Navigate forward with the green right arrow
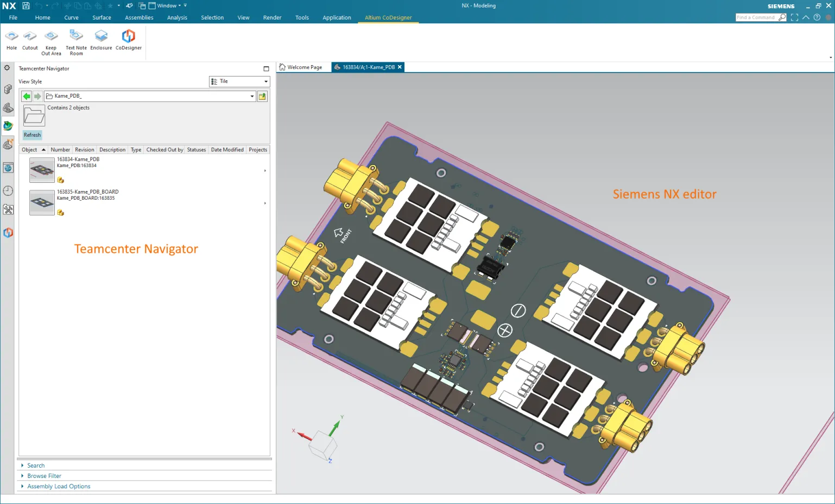This screenshot has height=504, width=835. (37, 96)
